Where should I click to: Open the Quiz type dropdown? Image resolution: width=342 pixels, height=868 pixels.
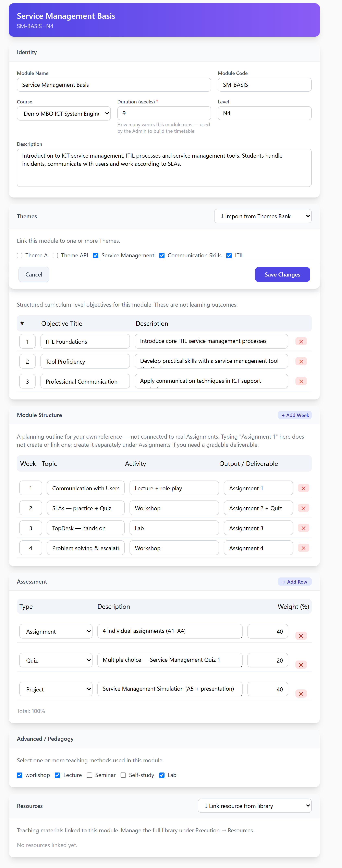click(56, 660)
